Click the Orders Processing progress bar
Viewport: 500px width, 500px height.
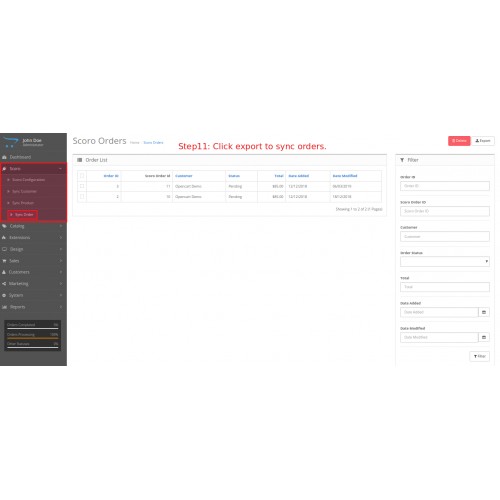[33, 338]
